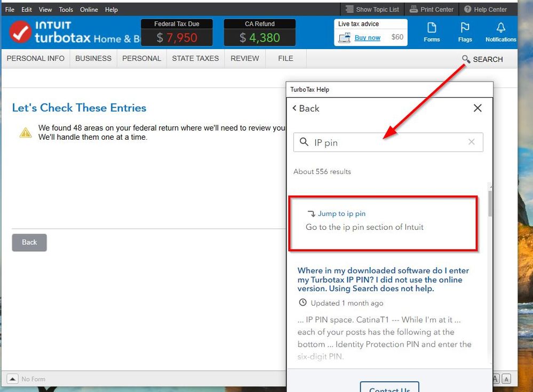This screenshot has width=533, height=392.
Task: Open the Tools menu
Action: [66, 10]
